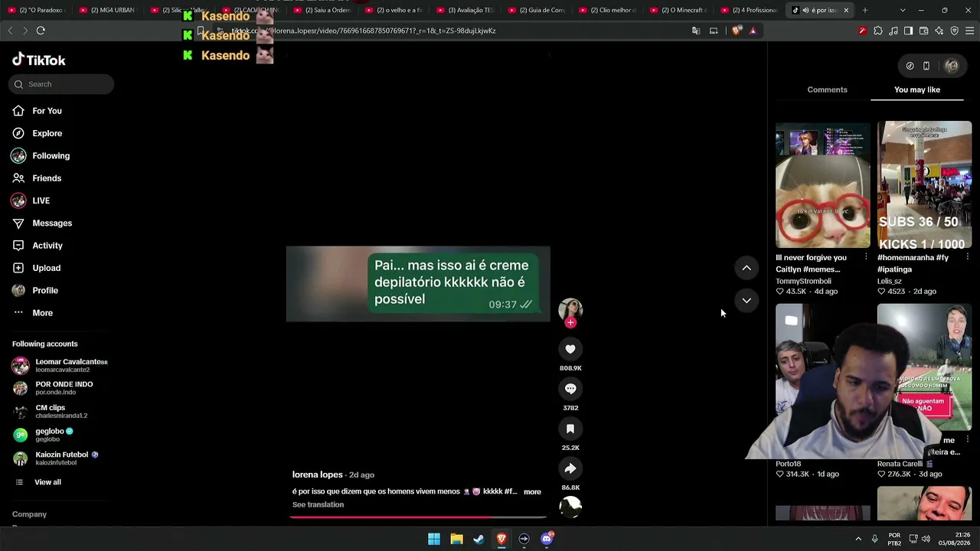Open the spinning sound disc icon
980x551 pixels.
click(570, 507)
